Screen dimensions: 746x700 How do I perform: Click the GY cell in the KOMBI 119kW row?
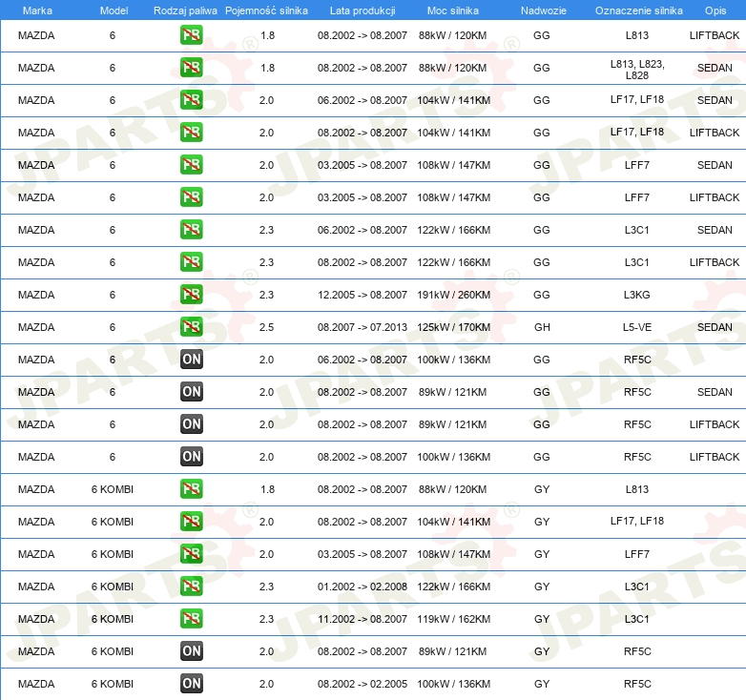[x=542, y=619]
